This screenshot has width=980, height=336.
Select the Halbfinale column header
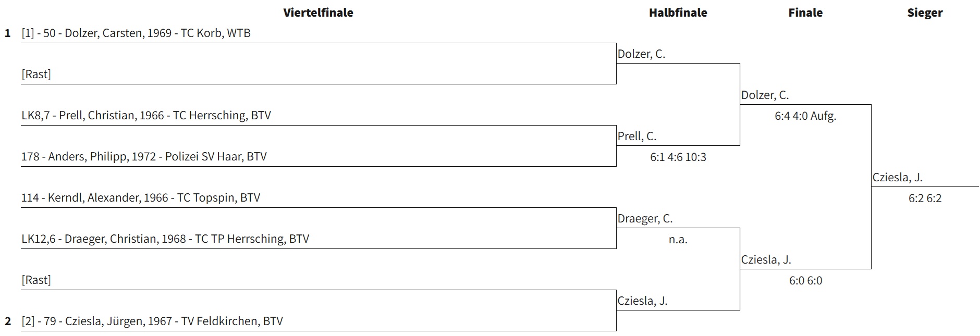click(678, 13)
